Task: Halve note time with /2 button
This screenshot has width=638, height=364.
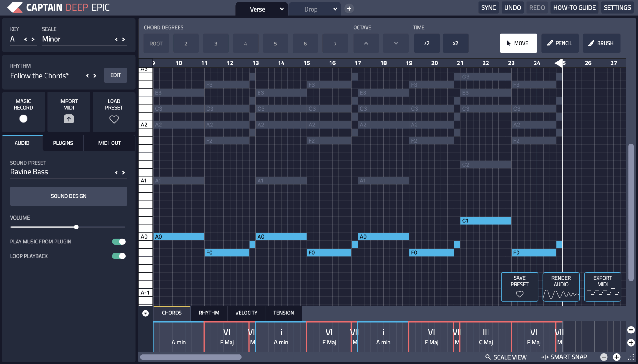Action: click(x=427, y=43)
